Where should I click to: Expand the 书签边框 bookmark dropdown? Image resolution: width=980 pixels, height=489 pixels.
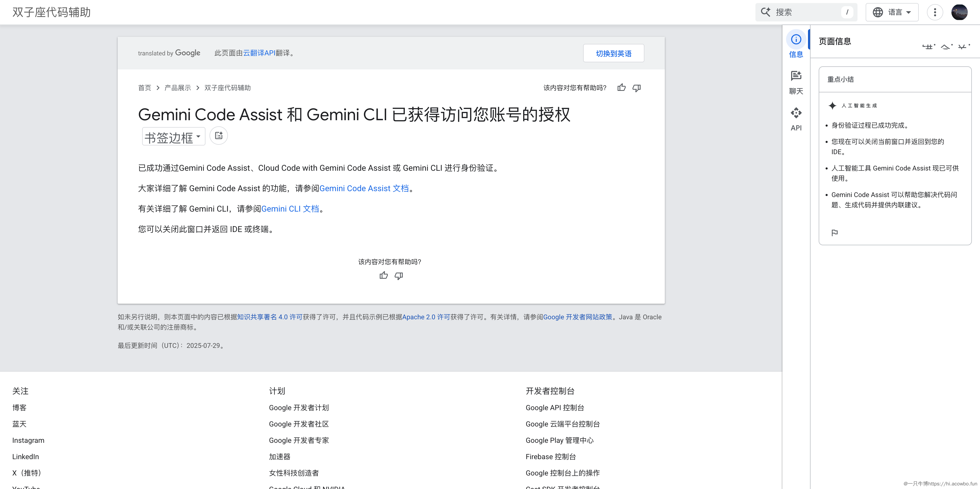click(x=174, y=137)
